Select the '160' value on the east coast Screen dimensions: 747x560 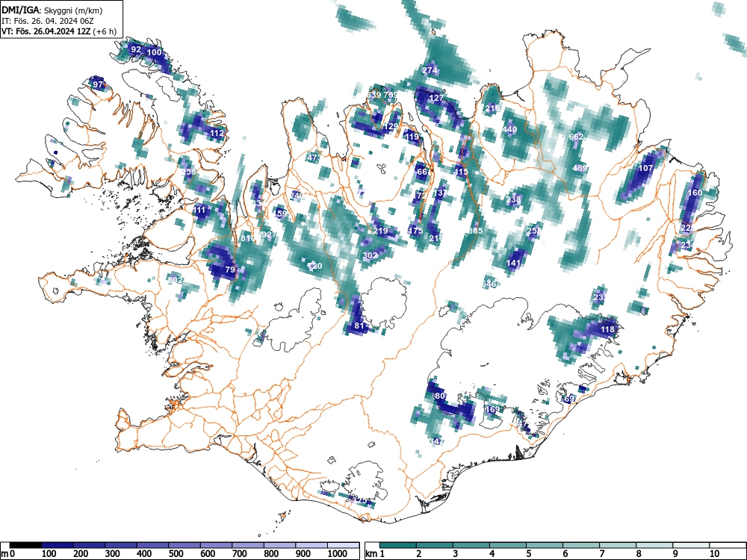click(695, 193)
